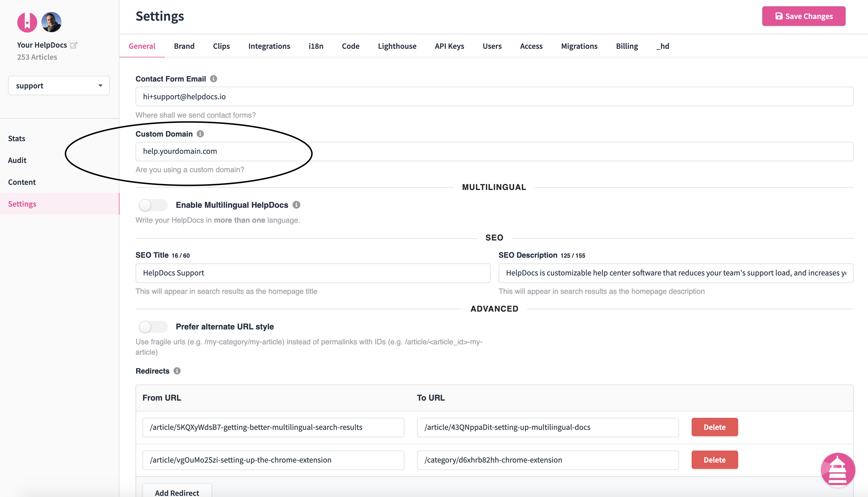The image size is (868, 497).
Task: Click the To URL column header
Action: coord(431,398)
